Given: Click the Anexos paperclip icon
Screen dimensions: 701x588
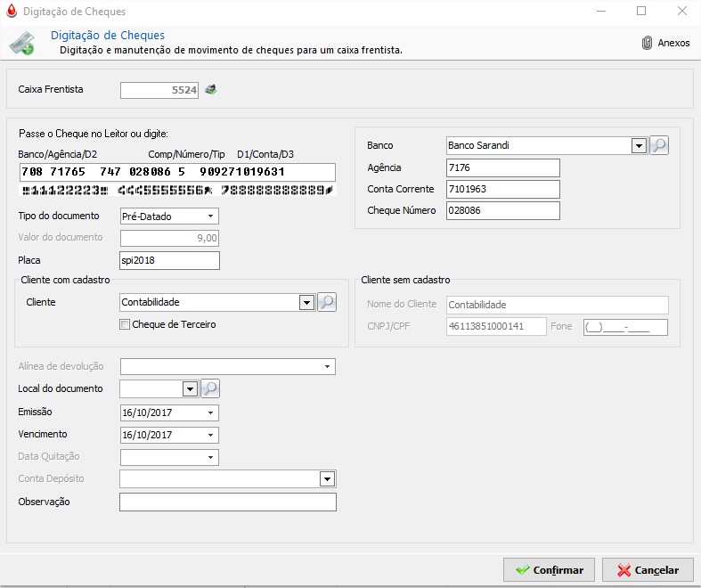Looking at the screenshot, I should [647, 43].
